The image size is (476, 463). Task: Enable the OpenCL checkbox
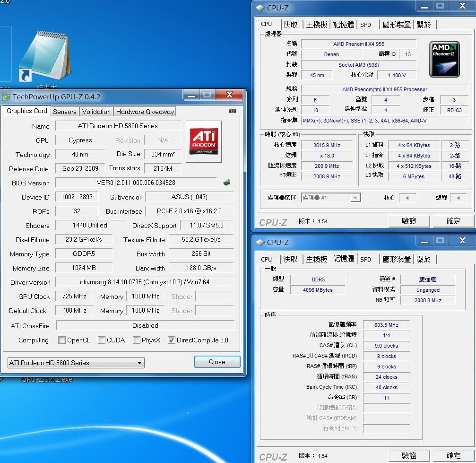tap(62, 340)
